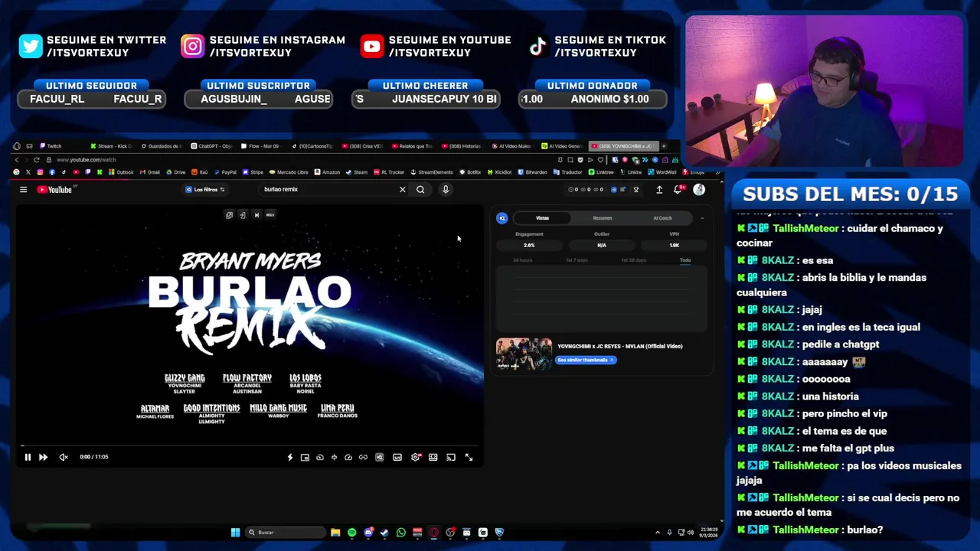Open Los filtros dropdown

(x=205, y=190)
